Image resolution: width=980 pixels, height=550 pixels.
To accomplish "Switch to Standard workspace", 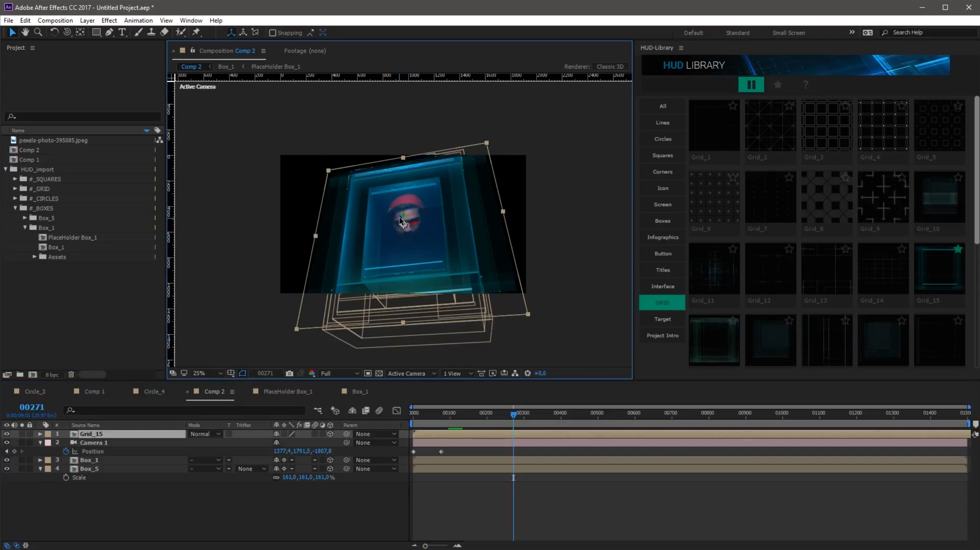I will pos(737,33).
